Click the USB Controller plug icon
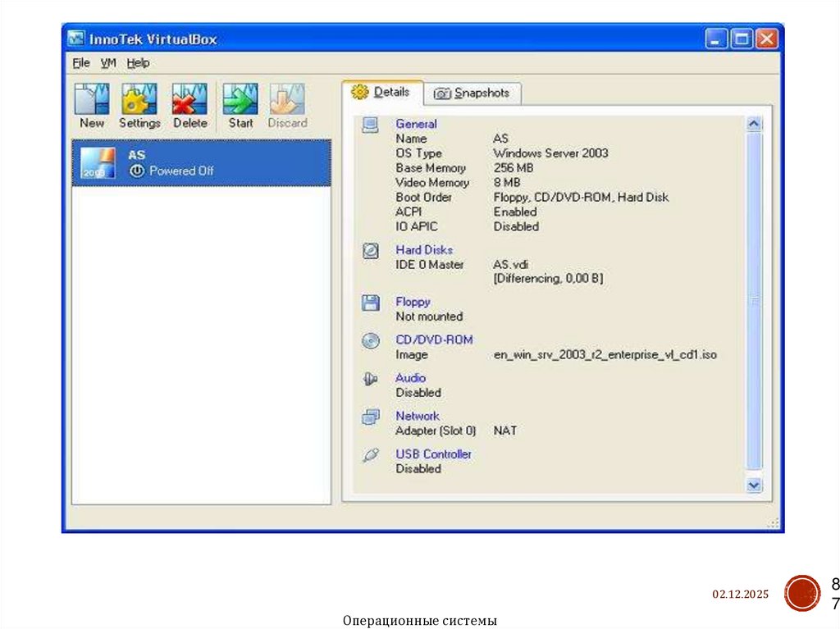Screen dimensions: 840x629 [x=371, y=455]
